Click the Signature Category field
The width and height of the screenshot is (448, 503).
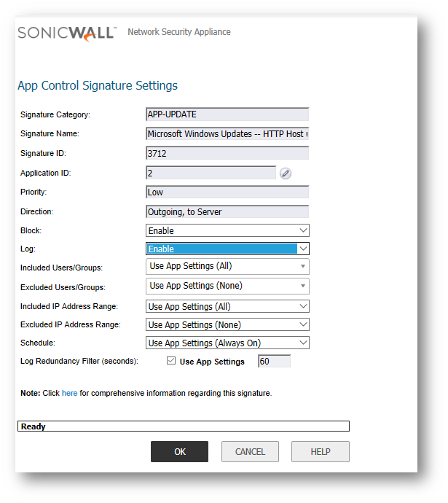pos(227,114)
